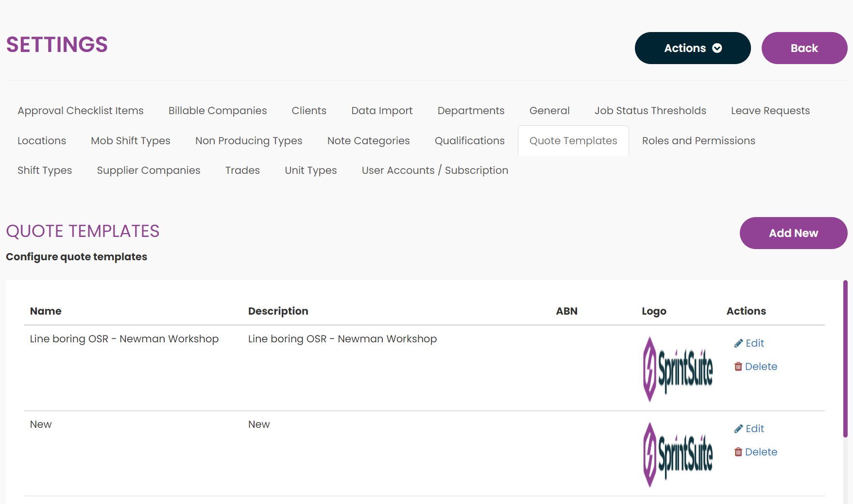Image resolution: width=853 pixels, height=504 pixels.
Task: Click trash Delete icon for Line boring template
Action: click(x=738, y=367)
